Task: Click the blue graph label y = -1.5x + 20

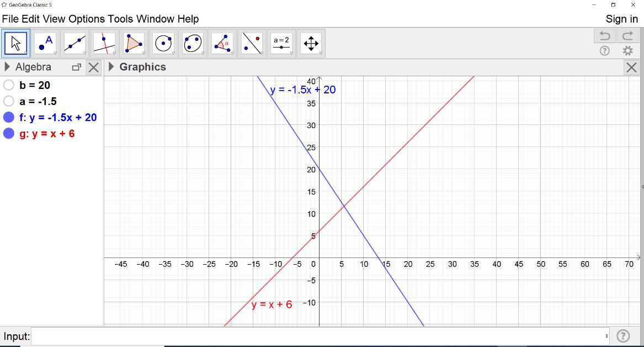Action: 303,90
